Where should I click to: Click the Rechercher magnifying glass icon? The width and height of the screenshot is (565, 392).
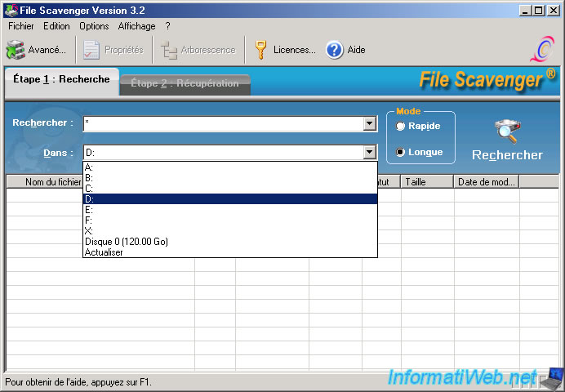507,130
